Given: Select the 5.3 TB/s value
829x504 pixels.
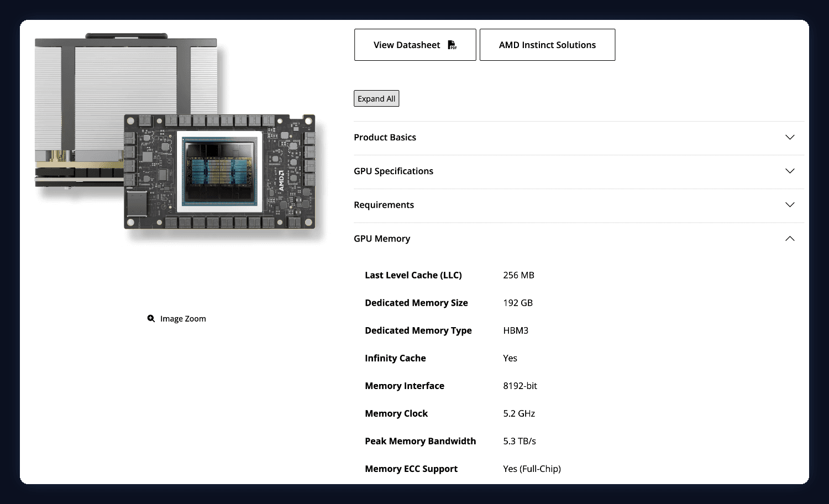Looking at the screenshot, I should pyautogui.click(x=520, y=440).
